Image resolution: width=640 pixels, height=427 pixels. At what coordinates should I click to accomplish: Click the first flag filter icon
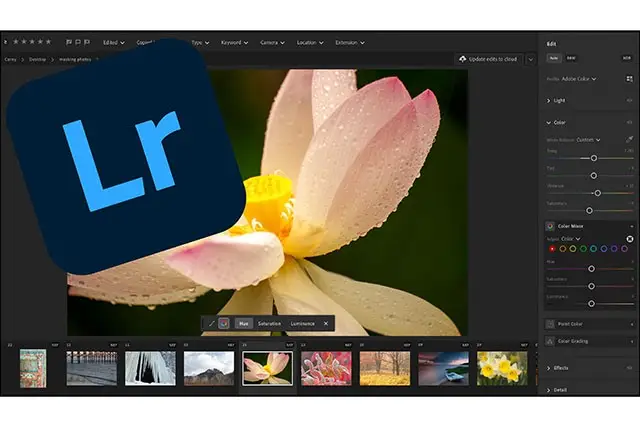[69, 42]
